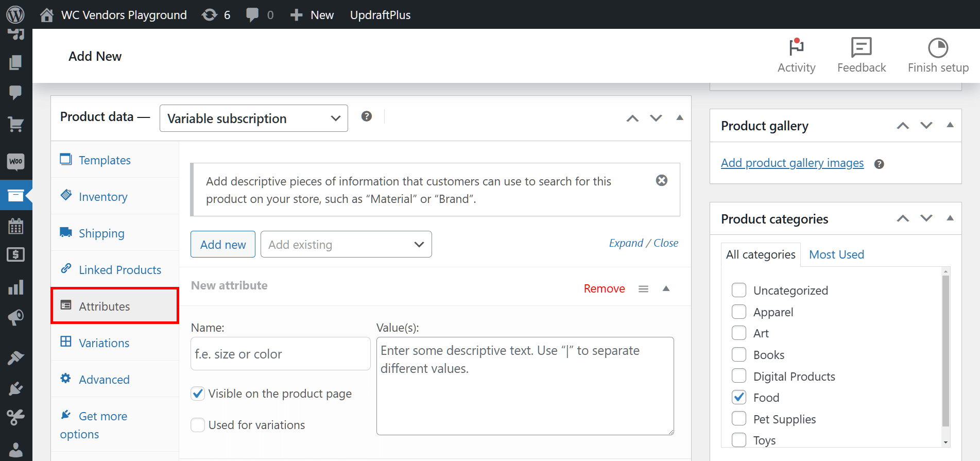Click the attribute Name input field
The height and width of the screenshot is (461, 980).
point(280,354)
